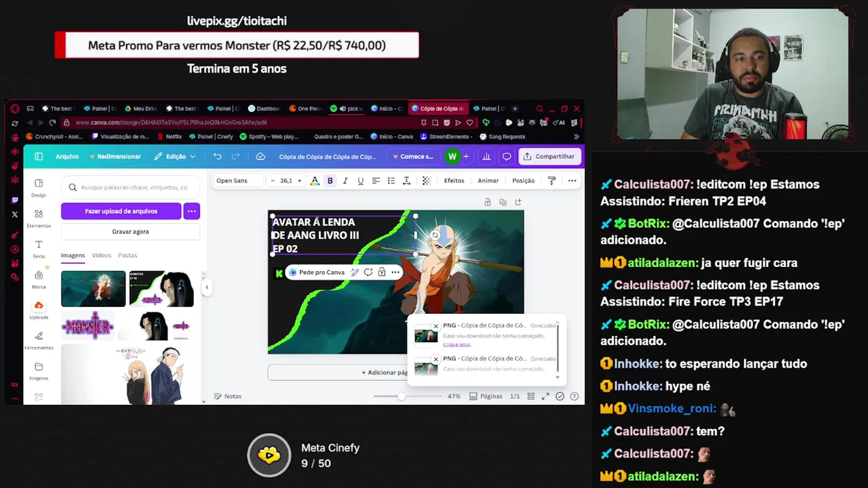The width and height of the screenshot is (868, 488).
Task: Click the 'clique aqui' download link
Action: click(456, 344)
